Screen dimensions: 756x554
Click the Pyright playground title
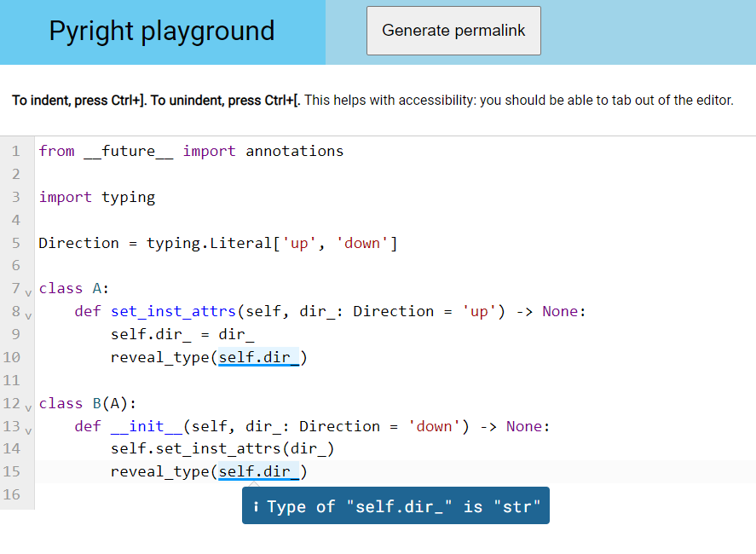pyautogui.click(x=162, y=31)
